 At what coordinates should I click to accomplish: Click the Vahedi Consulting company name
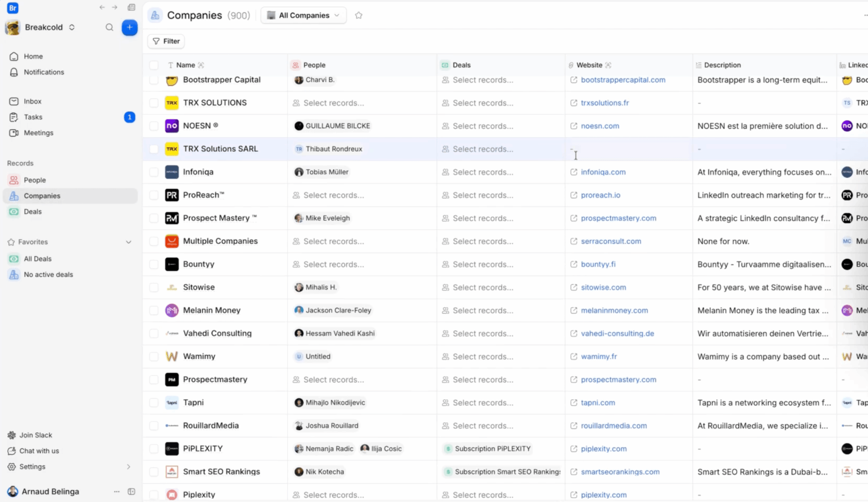pos(217,333)
